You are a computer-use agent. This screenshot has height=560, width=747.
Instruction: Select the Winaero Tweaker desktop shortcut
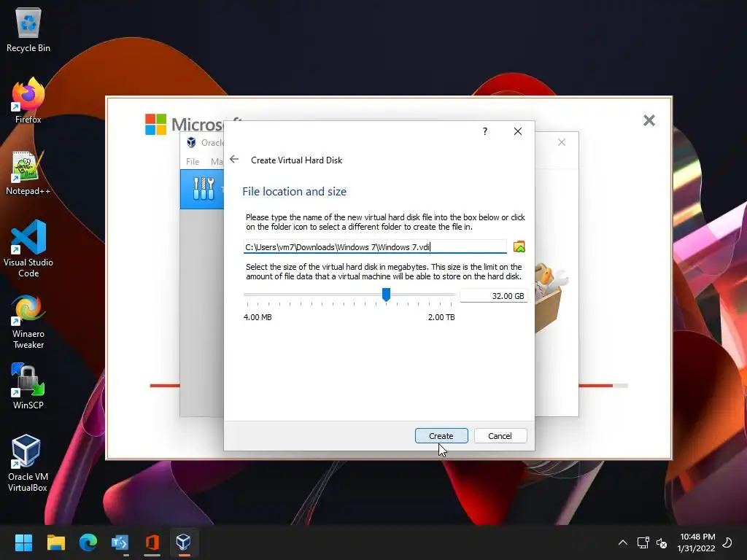28,322
